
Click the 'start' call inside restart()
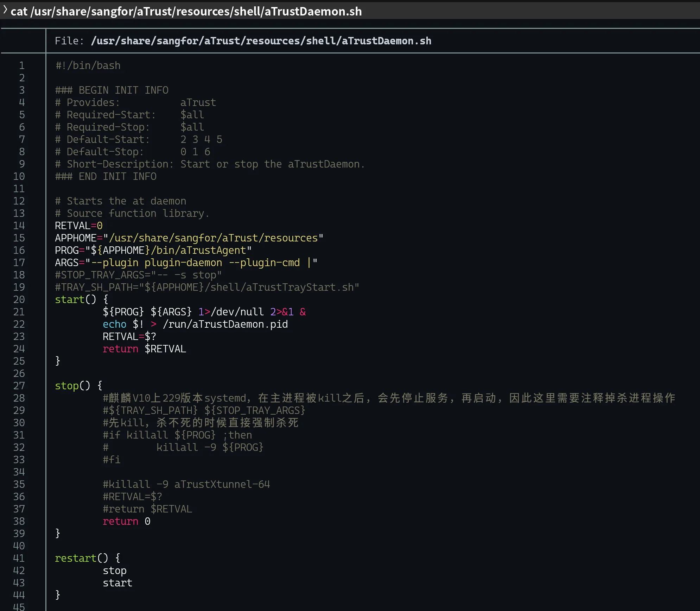pyautogui.click(x=117, y=583)
